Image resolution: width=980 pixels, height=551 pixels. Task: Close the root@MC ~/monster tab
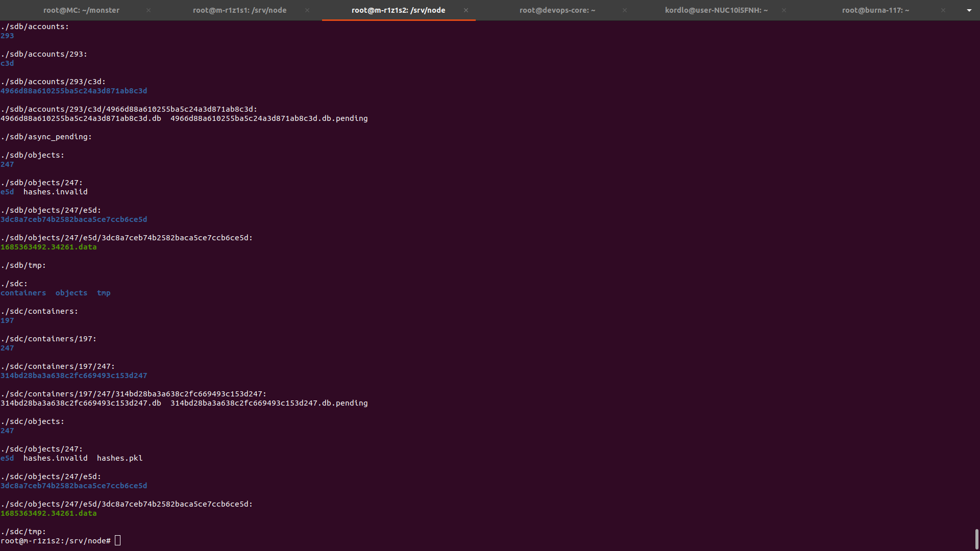coord(149,10)
